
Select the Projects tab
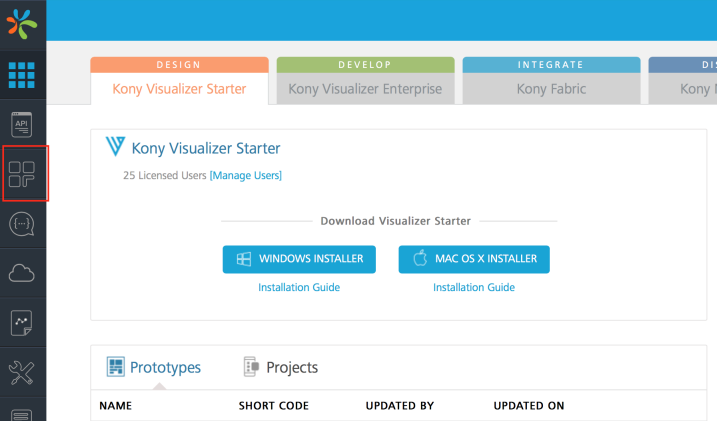coord(280,367)
